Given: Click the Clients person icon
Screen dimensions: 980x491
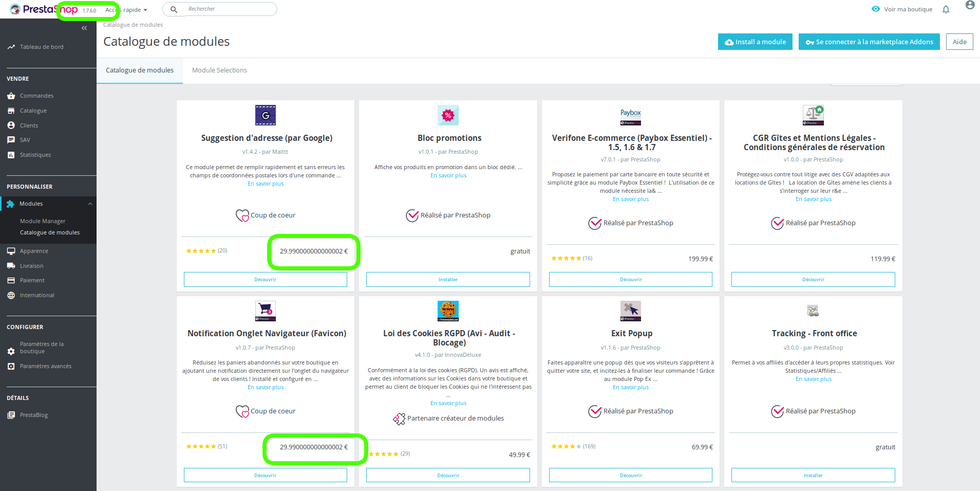Looking at the screenshot, I should [11, 125].
